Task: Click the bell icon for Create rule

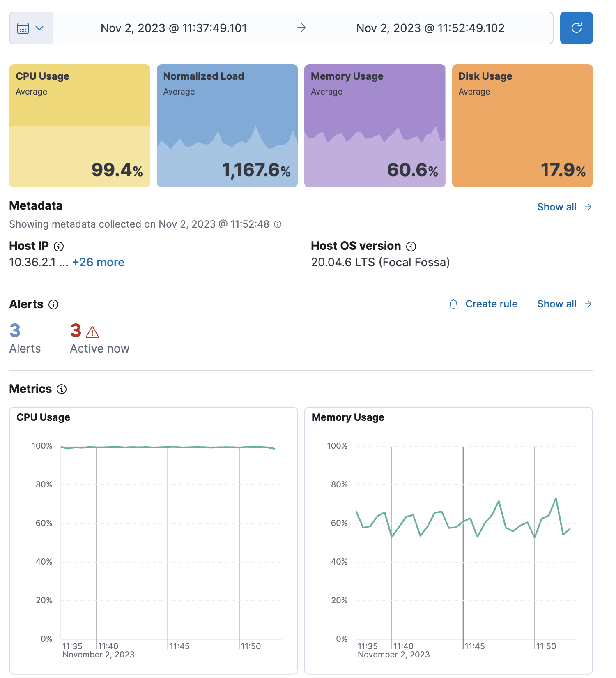Action: (x=453, y=304)
